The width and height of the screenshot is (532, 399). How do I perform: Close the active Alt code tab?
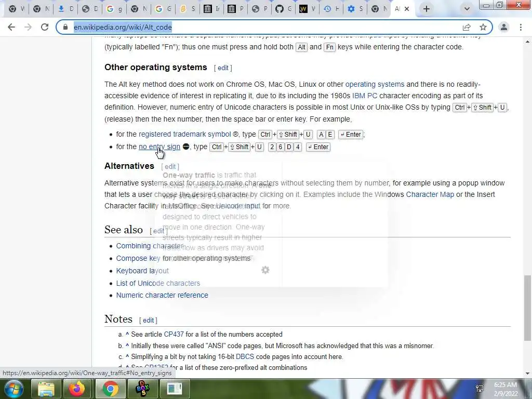click(407, 9)
